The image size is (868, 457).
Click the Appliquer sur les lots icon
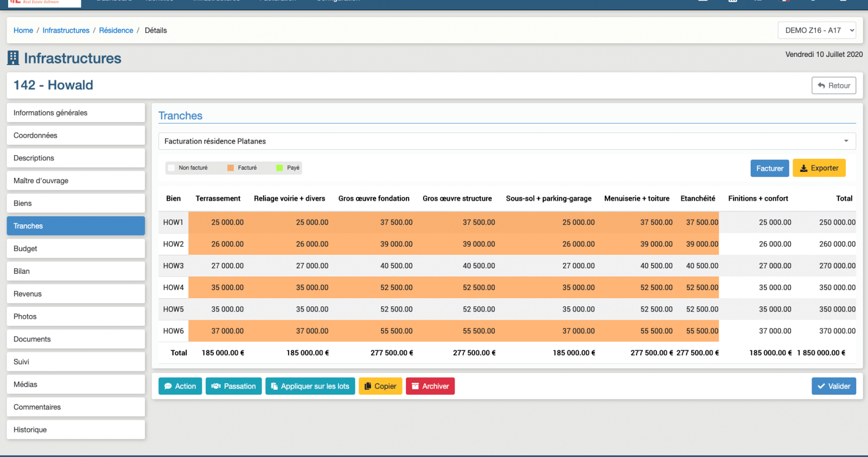[x=275, y=387]
